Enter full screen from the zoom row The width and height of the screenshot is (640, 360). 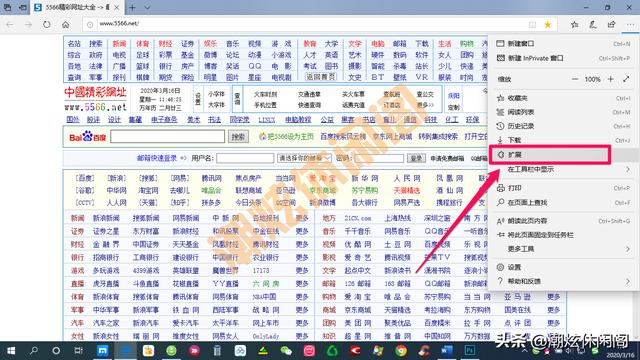click(x=626, y=79)
